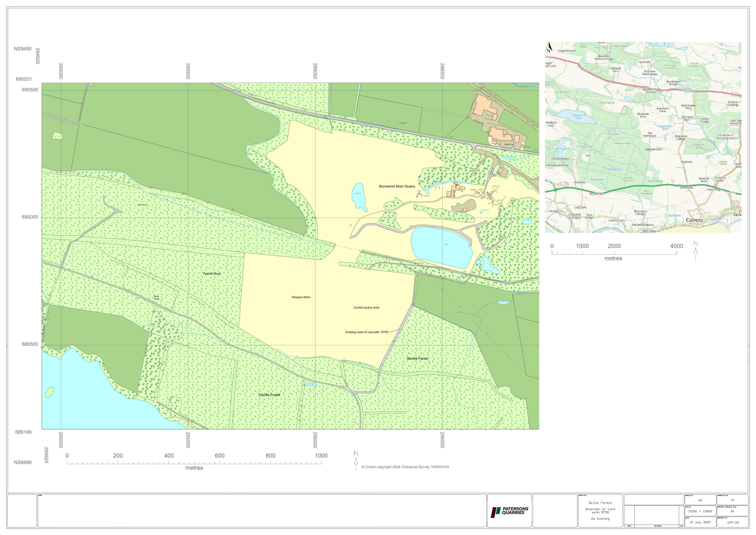Click the north arrow beside the 4000 scale mark
Viewport: 756px width, 535px height.
[695, 251]
